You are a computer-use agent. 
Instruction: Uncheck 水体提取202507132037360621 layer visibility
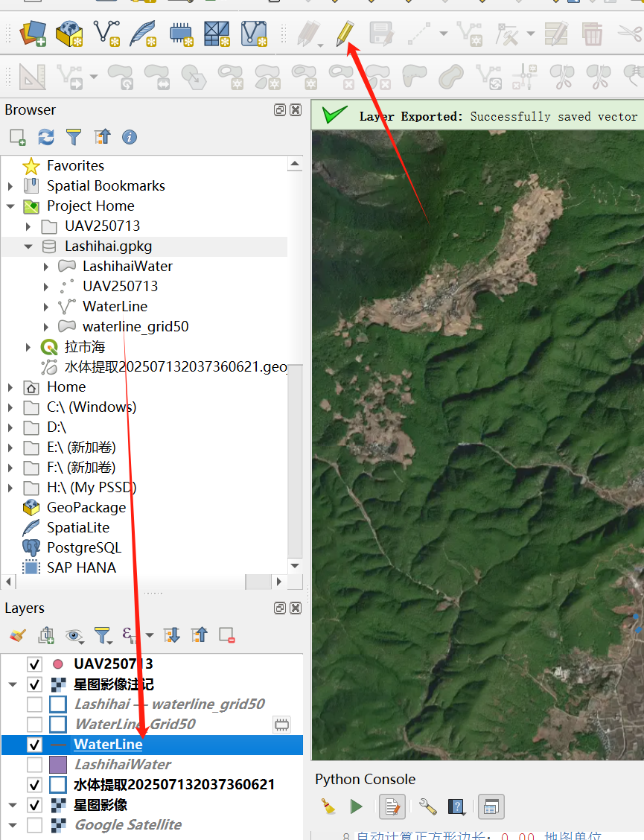(34, 785)
